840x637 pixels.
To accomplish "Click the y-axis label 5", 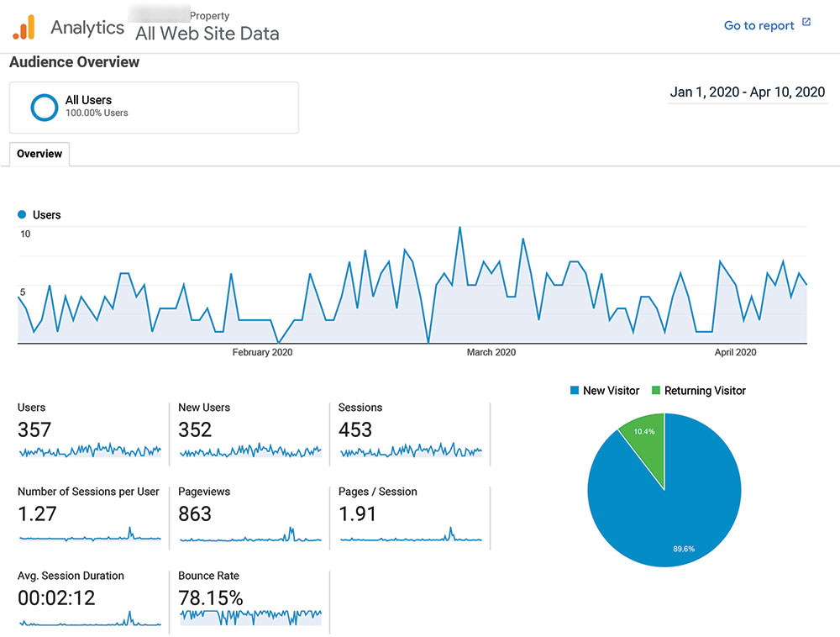I will click(x=23, y=292).
